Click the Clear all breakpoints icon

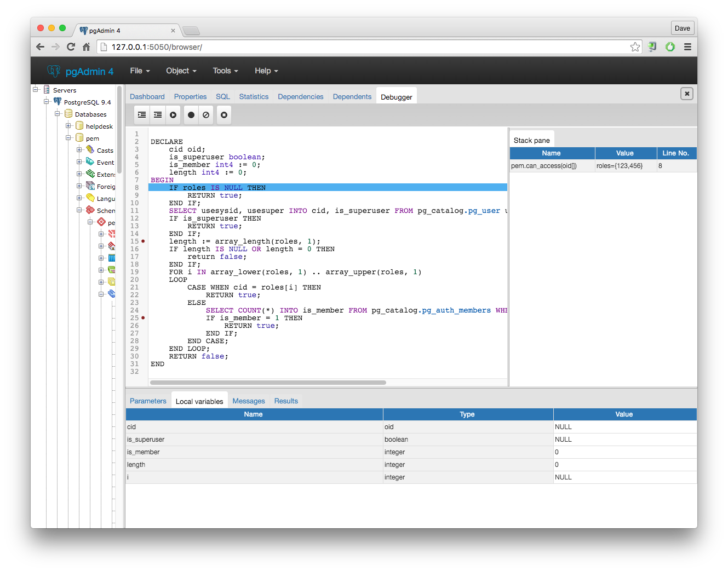pyautogui.click(x=205, y=114)
